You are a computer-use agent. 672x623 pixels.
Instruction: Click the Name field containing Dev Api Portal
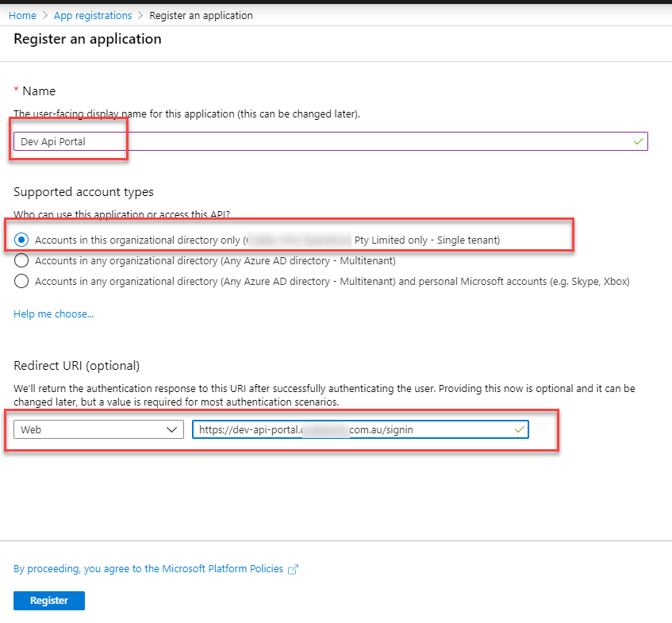tap(317, 141)
